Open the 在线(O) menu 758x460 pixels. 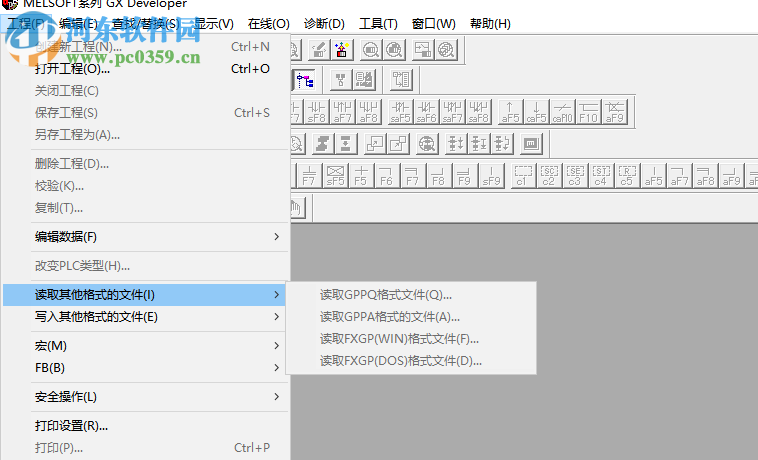(x=269, y=24)
